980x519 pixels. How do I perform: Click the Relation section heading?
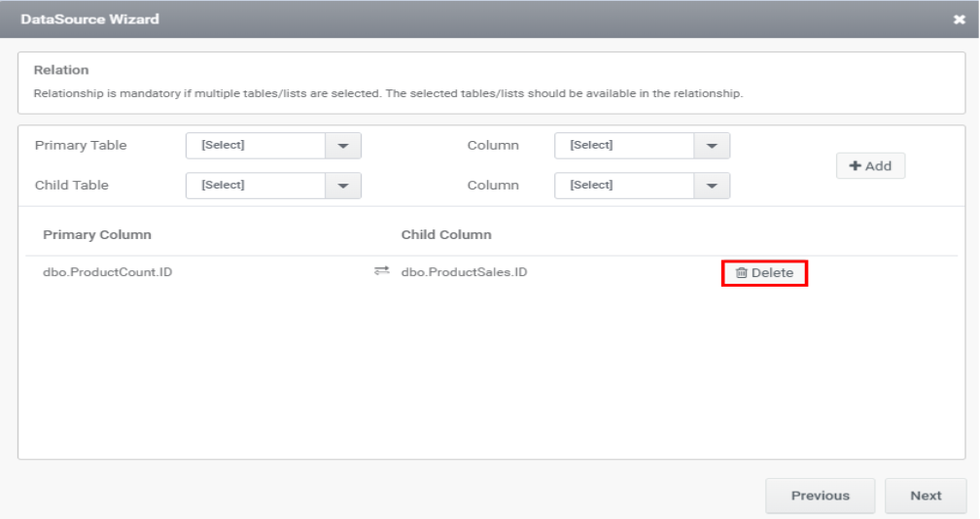[x=61, y=71]
